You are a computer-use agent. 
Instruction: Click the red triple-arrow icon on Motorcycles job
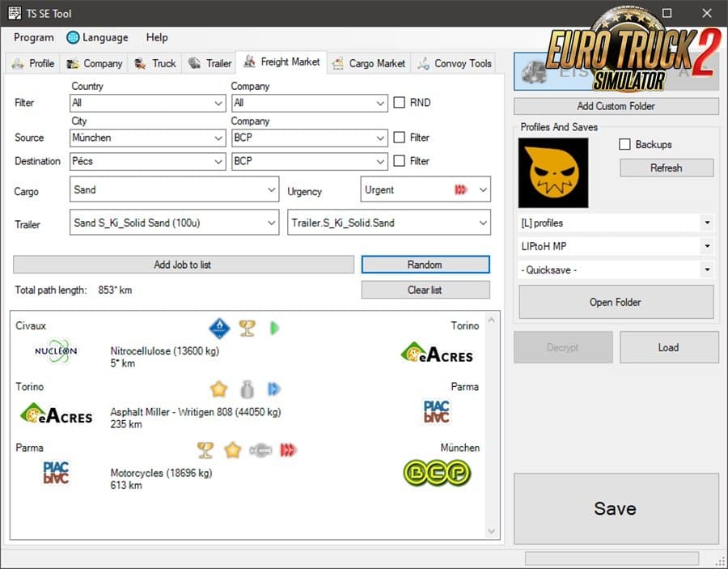288,450
